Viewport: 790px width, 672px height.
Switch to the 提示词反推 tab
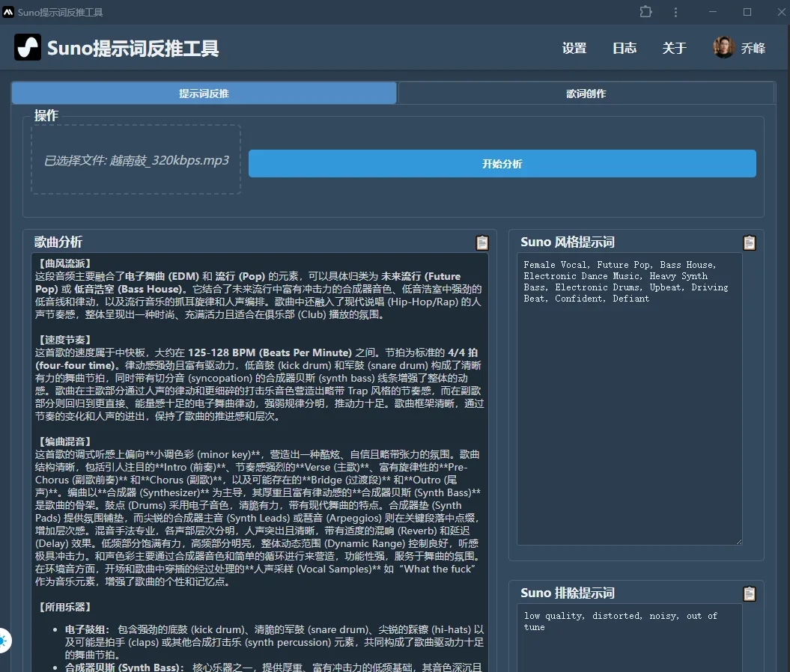click(x=204, y=93)
